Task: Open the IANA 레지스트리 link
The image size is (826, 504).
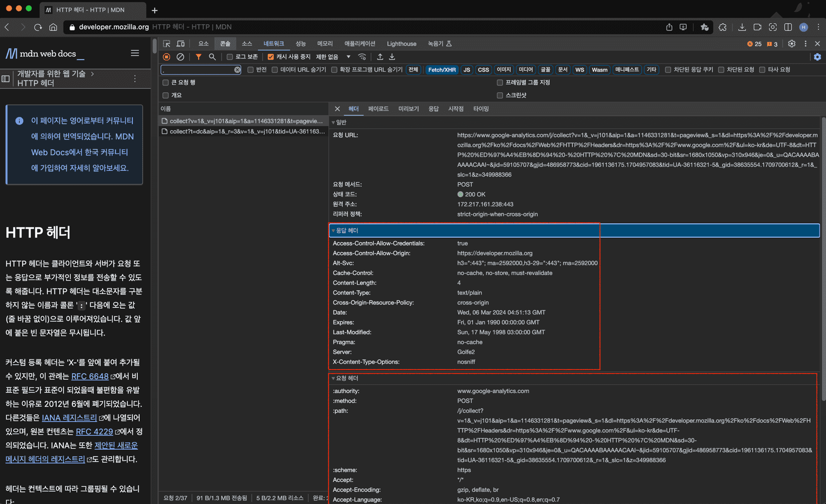Action: tap(69, 418)
